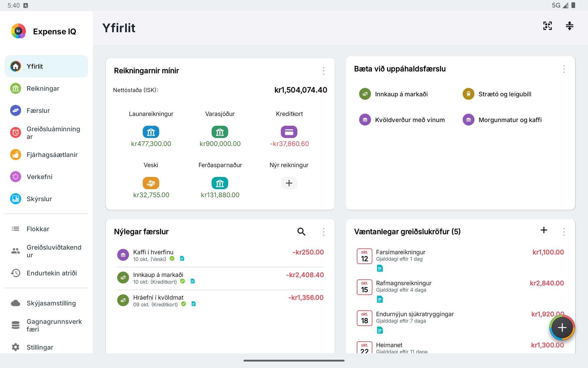Image resolution: width=588 pixels, height=368 pixels.
Task: Add a new account with plus tile
Action: pos(289,183)
